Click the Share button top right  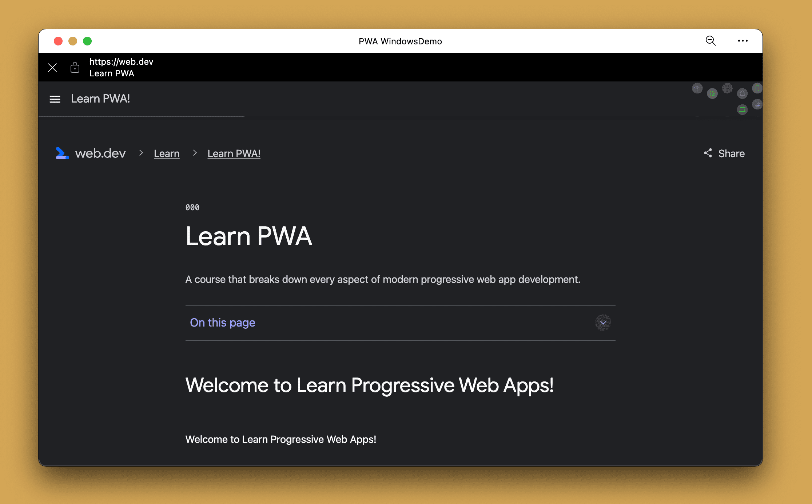(x=724, y=153)
